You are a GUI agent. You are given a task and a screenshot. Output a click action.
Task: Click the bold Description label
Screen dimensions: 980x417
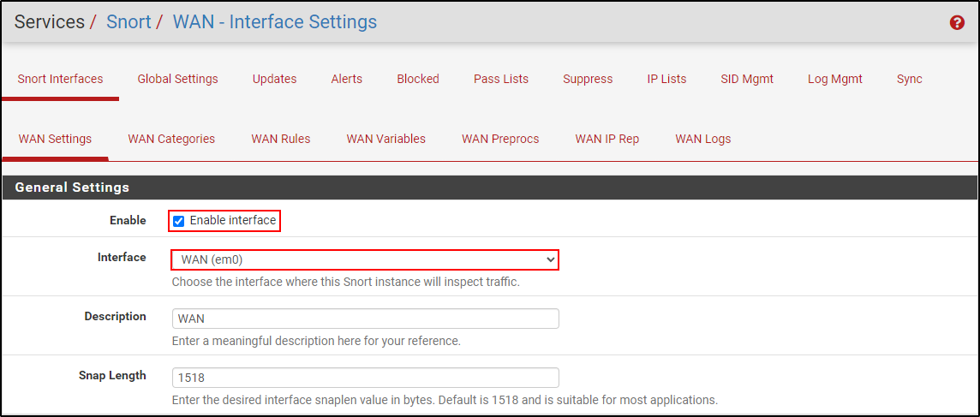115,316
